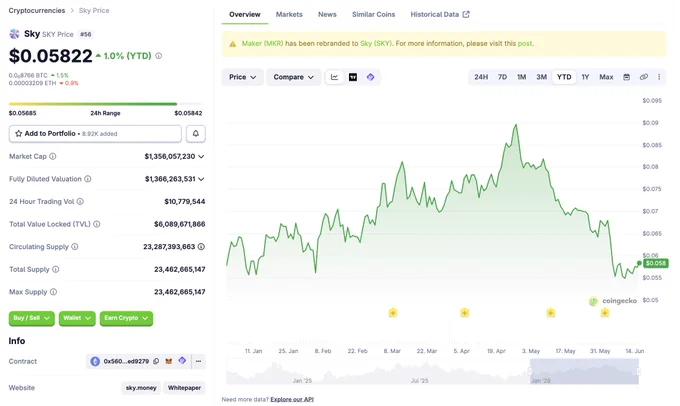Switch to Markets tab
Screen dimensions: 680x406
coord(289,14)
